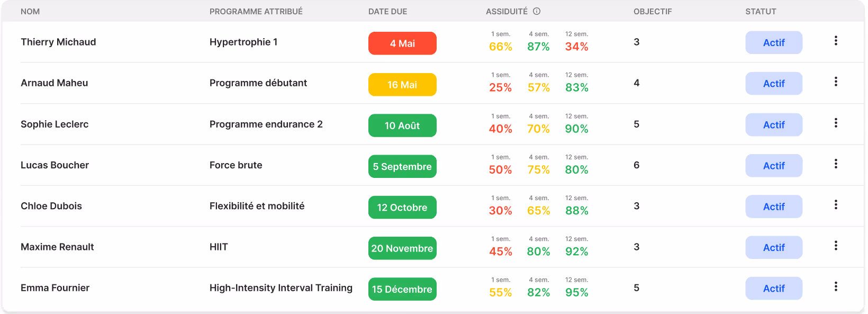Open the Sophie Leclerc client name
868x314 pixels.
[55, 124]
